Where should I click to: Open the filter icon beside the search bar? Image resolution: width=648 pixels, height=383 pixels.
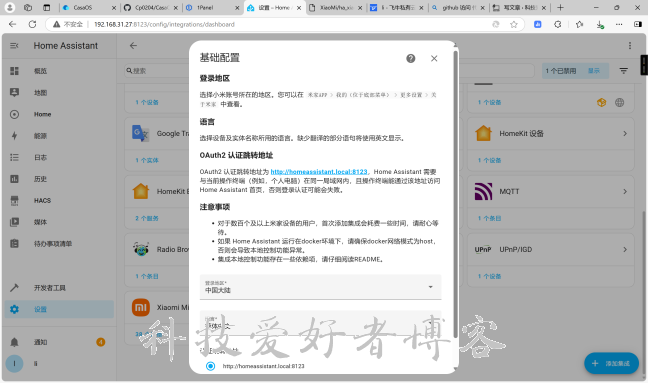point(624,71)
